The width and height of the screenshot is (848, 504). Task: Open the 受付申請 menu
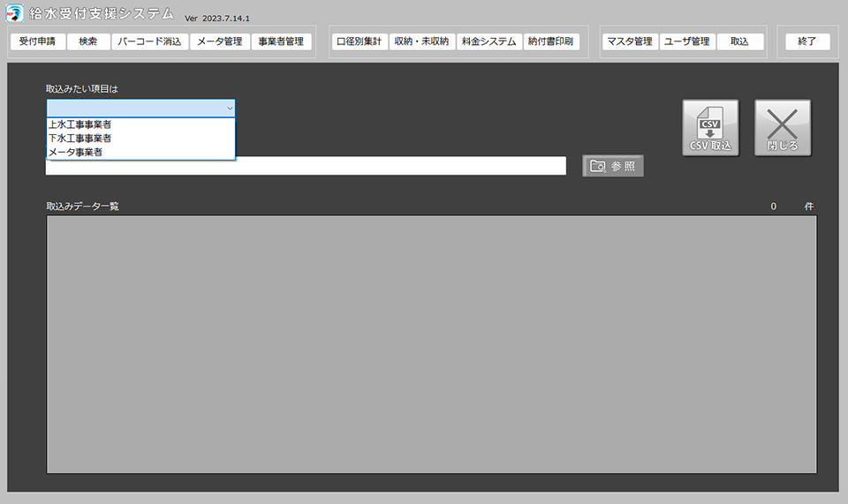(x=37, y=41)
